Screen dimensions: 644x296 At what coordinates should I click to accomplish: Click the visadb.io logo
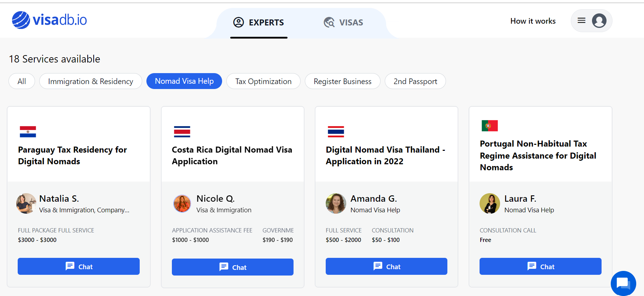click(50, 20)
